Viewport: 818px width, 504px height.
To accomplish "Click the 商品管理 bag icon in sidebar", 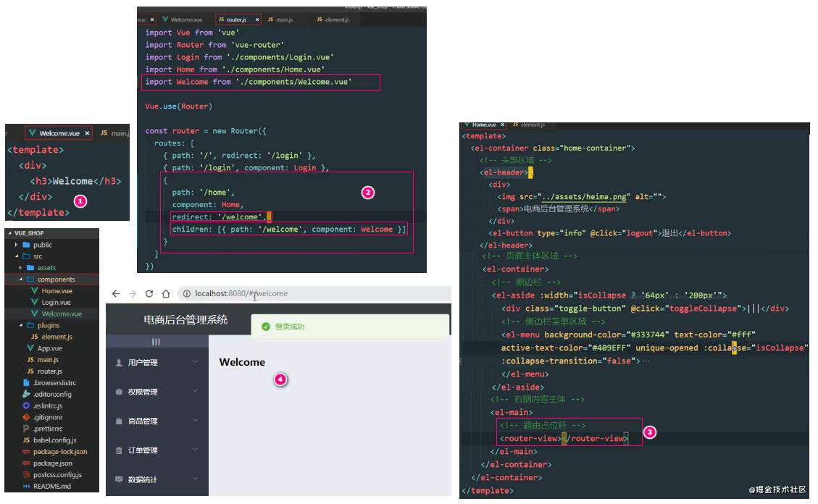I will click(x=119, y=421).
